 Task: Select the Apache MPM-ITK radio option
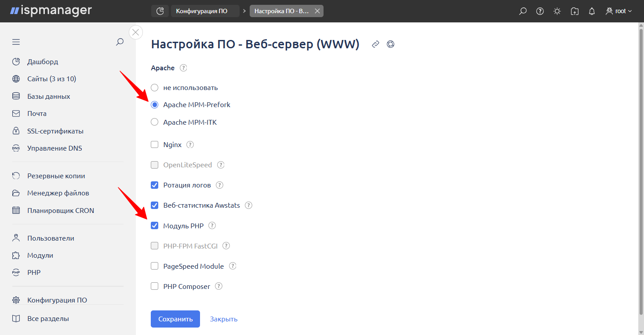[x=155, y=122]
